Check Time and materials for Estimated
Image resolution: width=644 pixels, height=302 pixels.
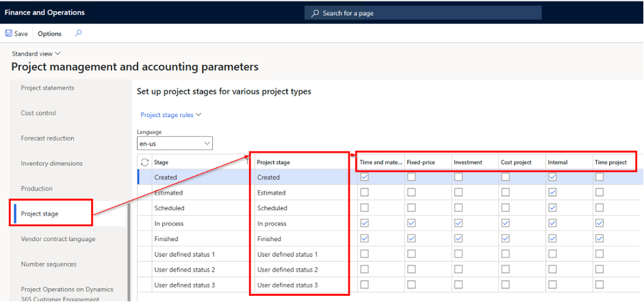364,192
